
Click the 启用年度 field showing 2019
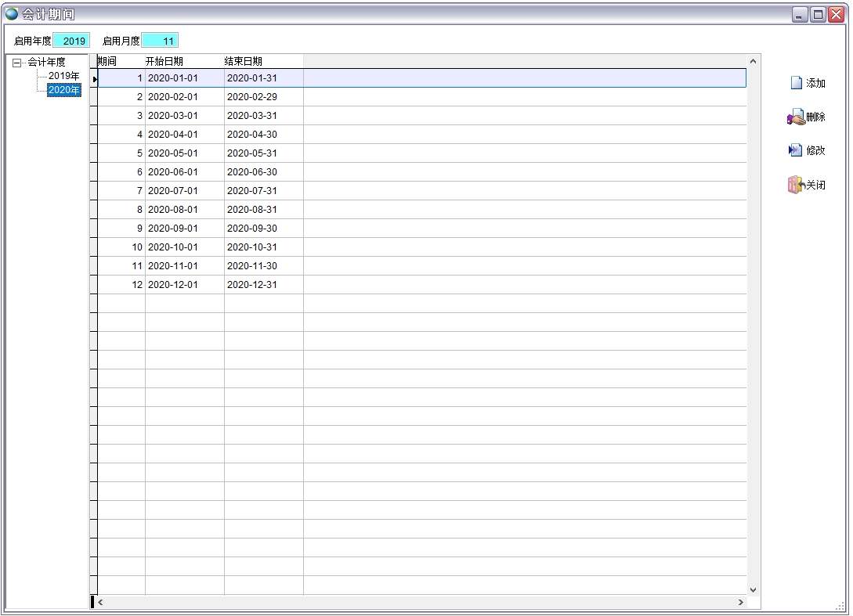pos(72,41)
